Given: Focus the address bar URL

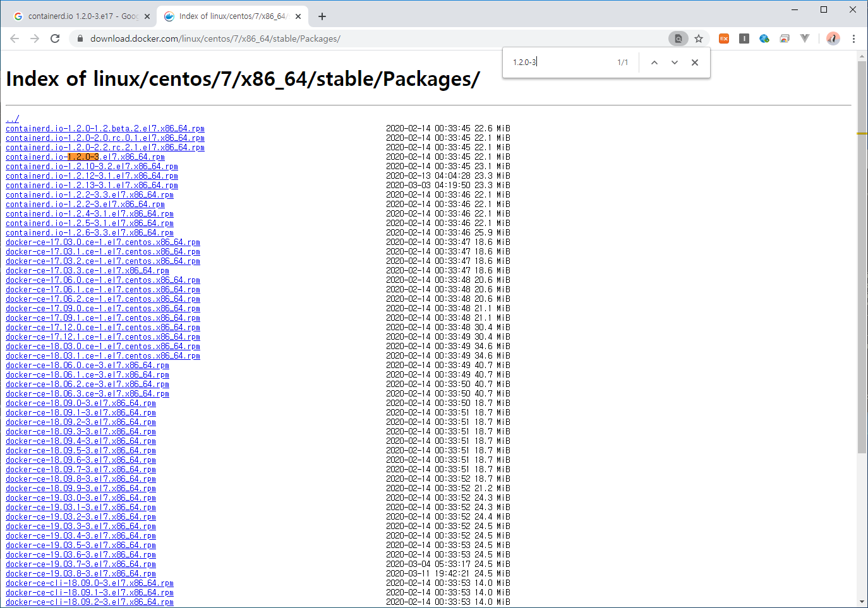Looking at the screenshot, I should click(x=215, y=39).
